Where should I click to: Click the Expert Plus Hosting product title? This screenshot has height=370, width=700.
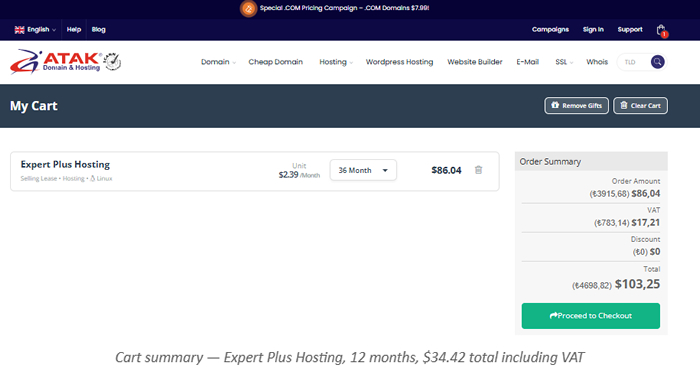pos(65,165)
